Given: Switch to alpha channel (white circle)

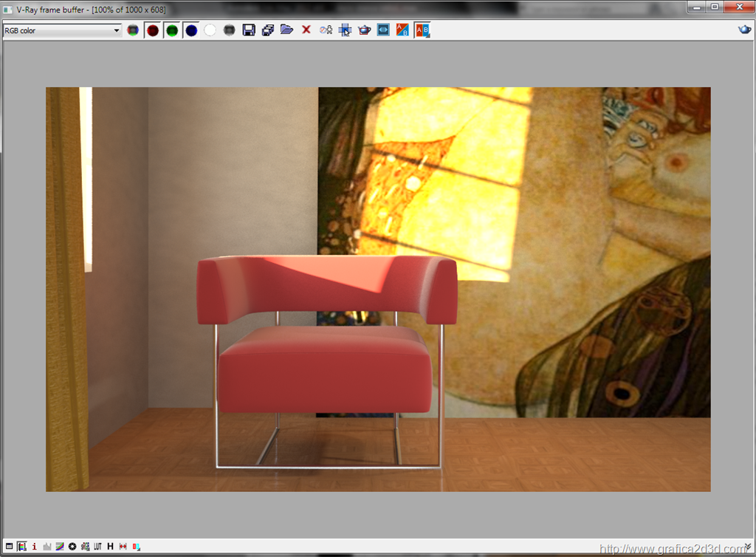Looking at the screenshot, I should pos(210,30).
